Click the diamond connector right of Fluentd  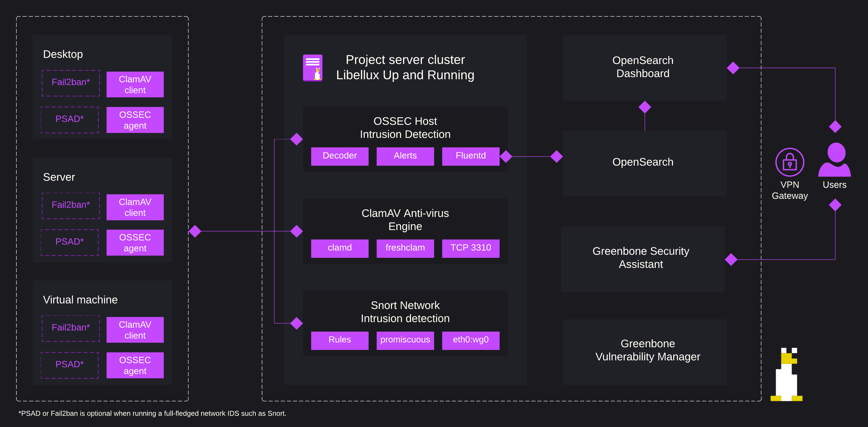click(506, 156)
